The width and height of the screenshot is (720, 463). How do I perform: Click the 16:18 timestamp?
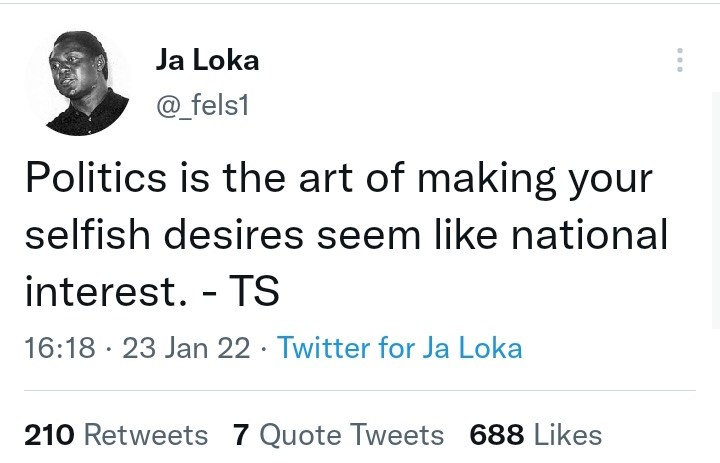click(x=60, y=347)
